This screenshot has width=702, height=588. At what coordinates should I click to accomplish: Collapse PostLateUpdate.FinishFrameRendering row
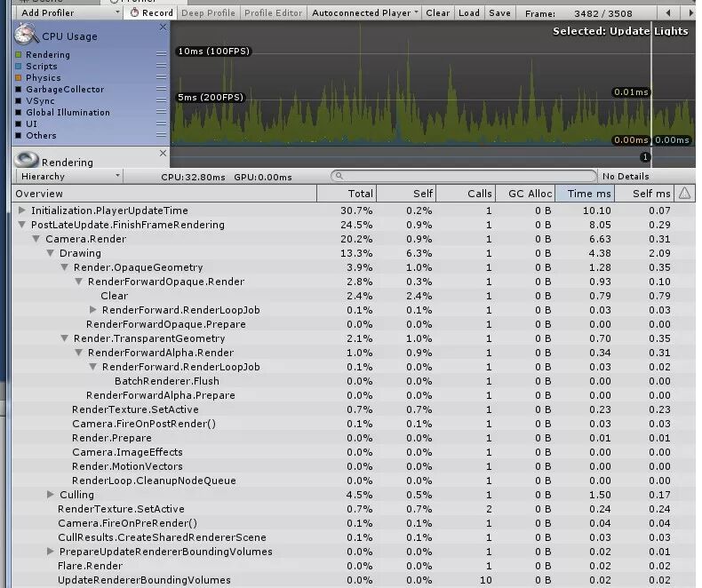click(21, 225)
